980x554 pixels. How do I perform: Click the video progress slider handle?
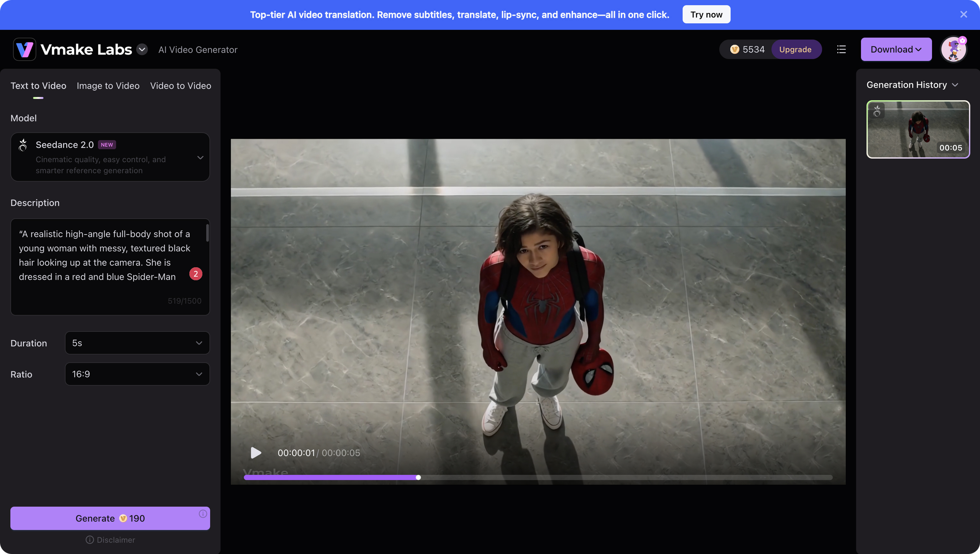pyautogui.click(x=418, y=478)
